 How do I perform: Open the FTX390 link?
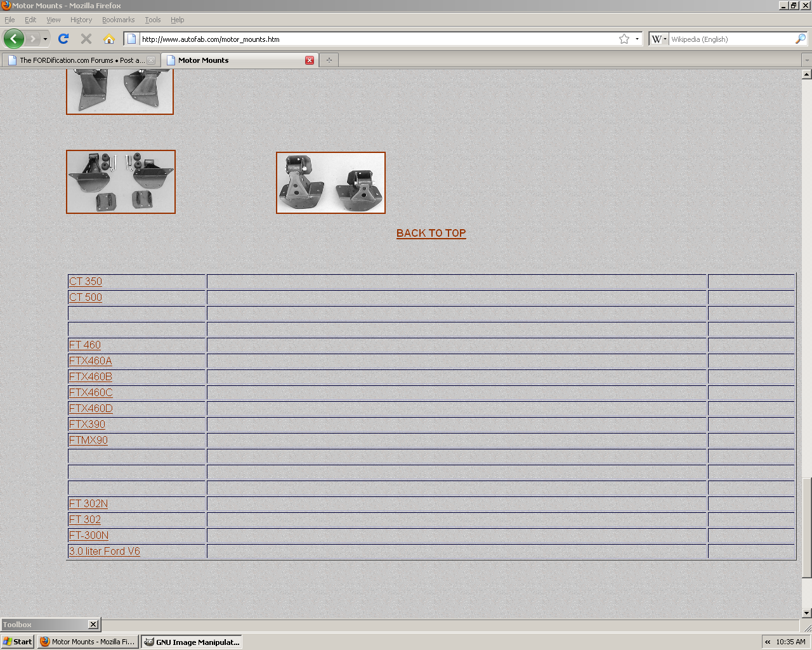click(x=88, y=425)
